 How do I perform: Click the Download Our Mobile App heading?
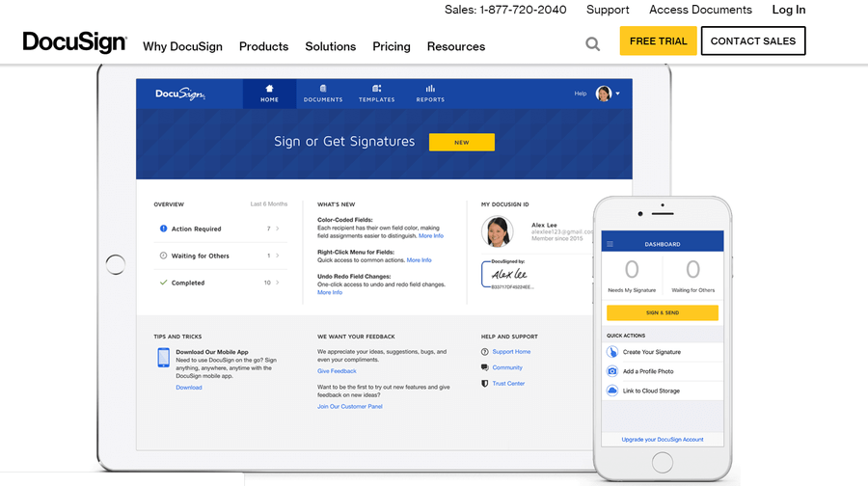tap(212, 352)
